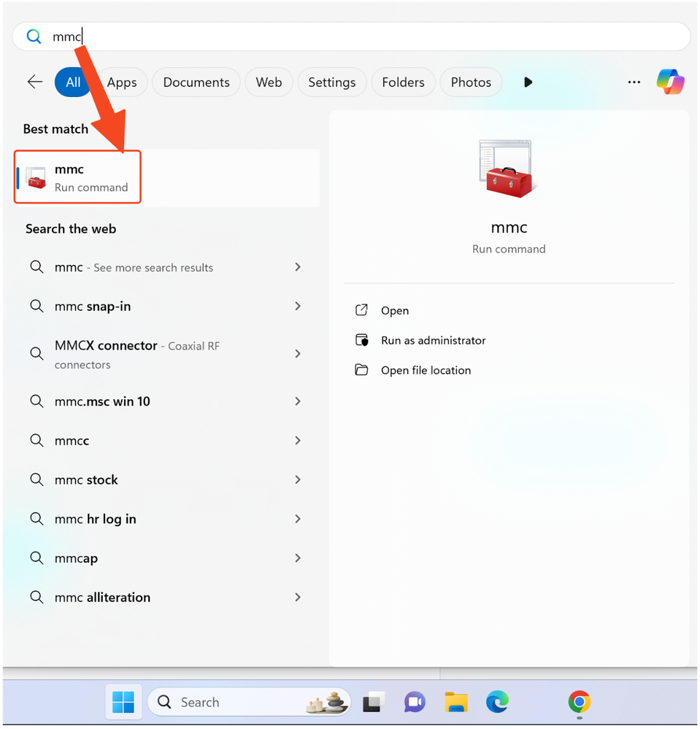This screenshot has width=700, height=729.
Task: Select the All filter tab
Action: point(73,82)
